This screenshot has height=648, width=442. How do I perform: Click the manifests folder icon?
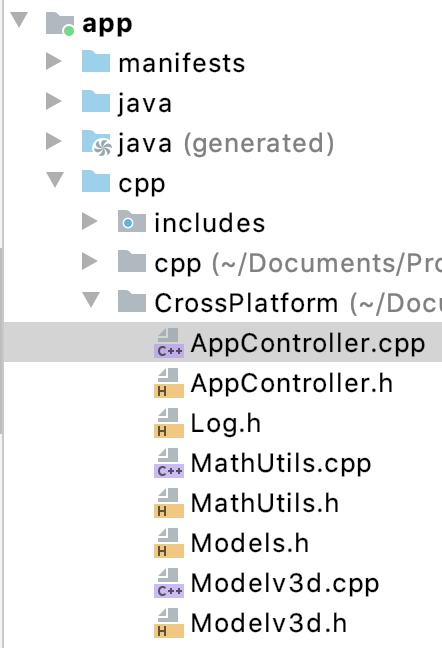[x=96, y=62]
